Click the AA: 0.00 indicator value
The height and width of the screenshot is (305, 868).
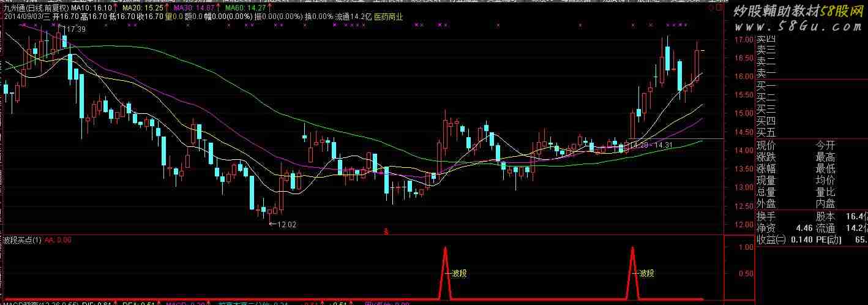click(58, 240)
